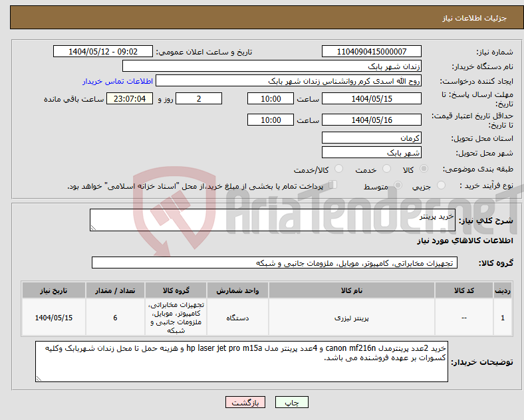Click the شماره نیاز number field
This screenshot has width=524, height=420.
click(371, 51)
